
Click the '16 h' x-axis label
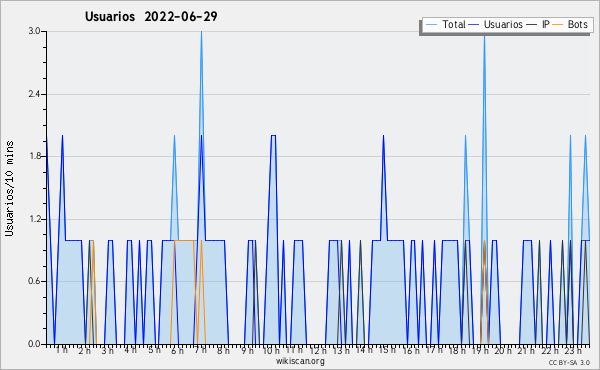click(411, 350)
